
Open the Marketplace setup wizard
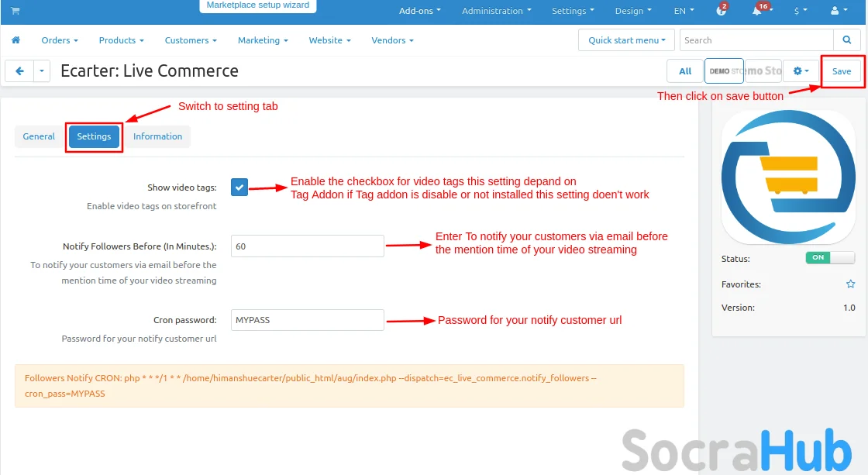258,5
